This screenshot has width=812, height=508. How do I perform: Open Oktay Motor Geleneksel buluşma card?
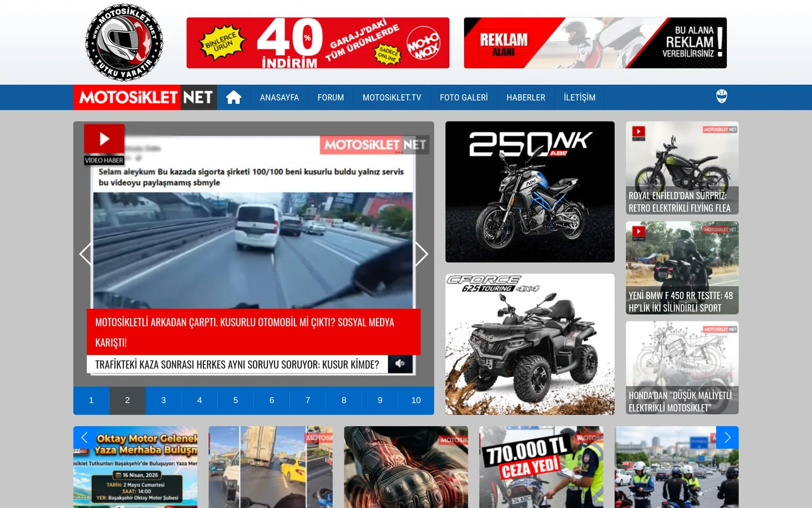(135, 467)
